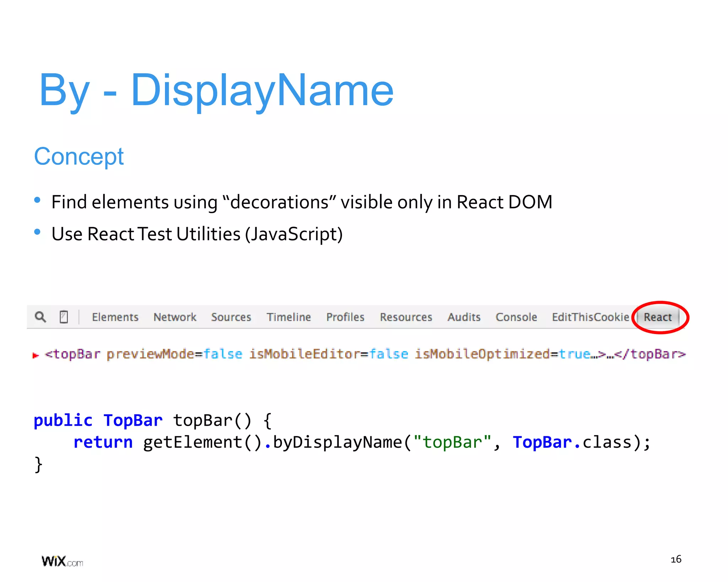Image resolution: width=728 pixels, height=582 pixels.
Task: Click the slide number 16
Action: pos(676,559)
